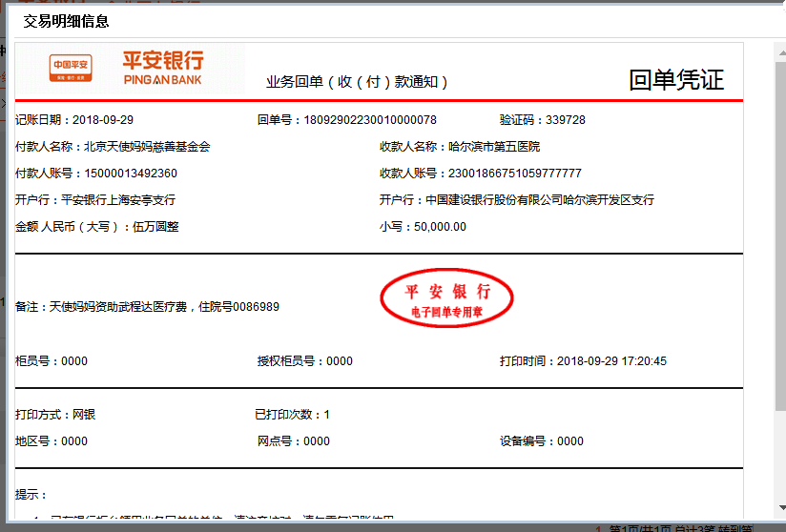Click the 地区号 0000 field
This screenshot has width=786, height=532.
[52, 441]
